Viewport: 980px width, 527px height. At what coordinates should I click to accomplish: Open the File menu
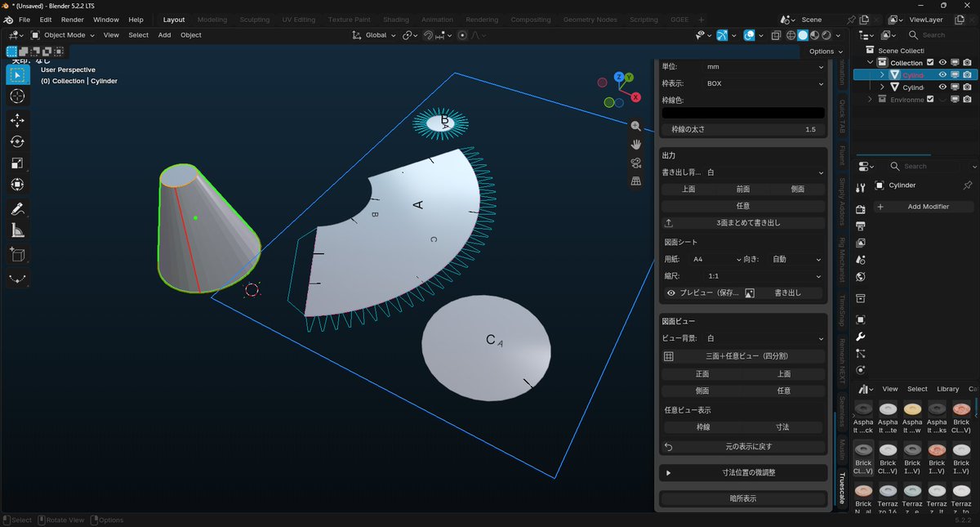point(24,20)
